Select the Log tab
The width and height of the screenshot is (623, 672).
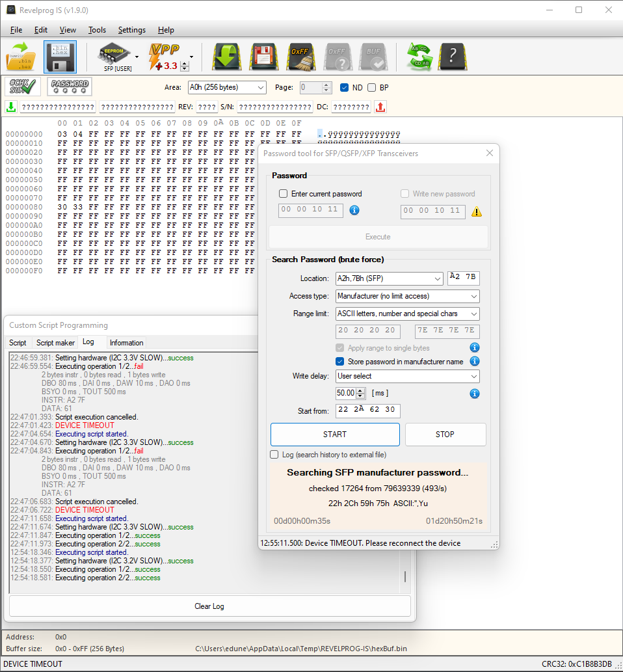click(x=88, y=342)
